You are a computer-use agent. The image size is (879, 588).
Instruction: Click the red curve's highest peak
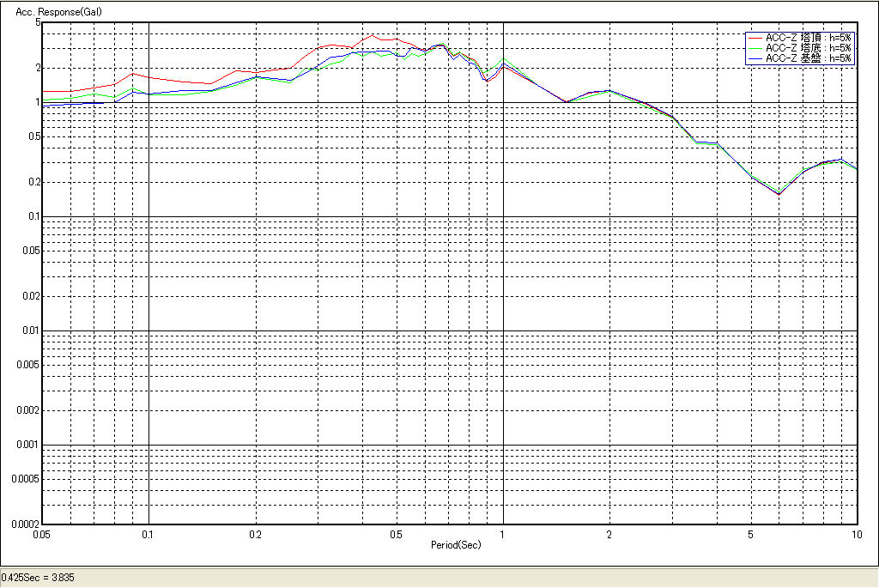373,35
